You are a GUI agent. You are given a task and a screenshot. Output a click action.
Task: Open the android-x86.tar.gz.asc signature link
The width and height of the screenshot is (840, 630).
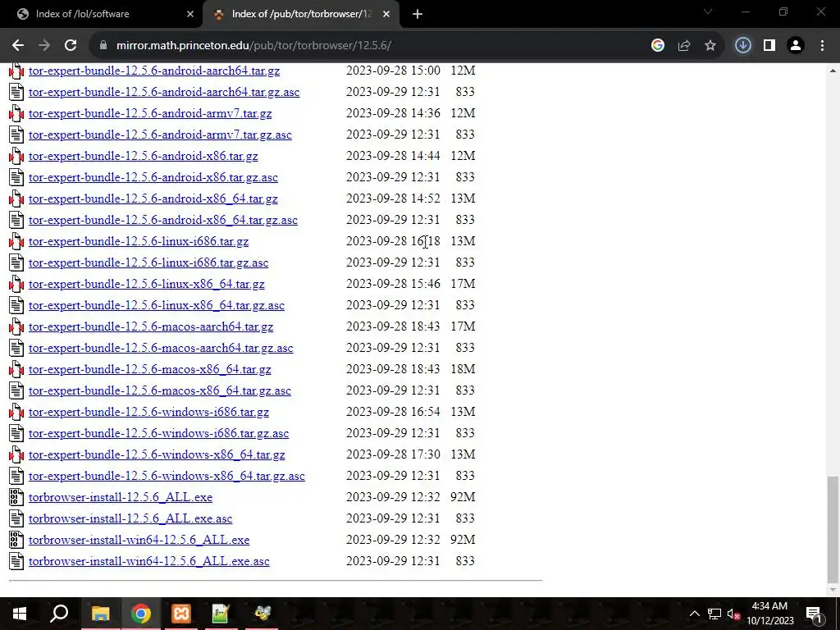tap(153, 177)
